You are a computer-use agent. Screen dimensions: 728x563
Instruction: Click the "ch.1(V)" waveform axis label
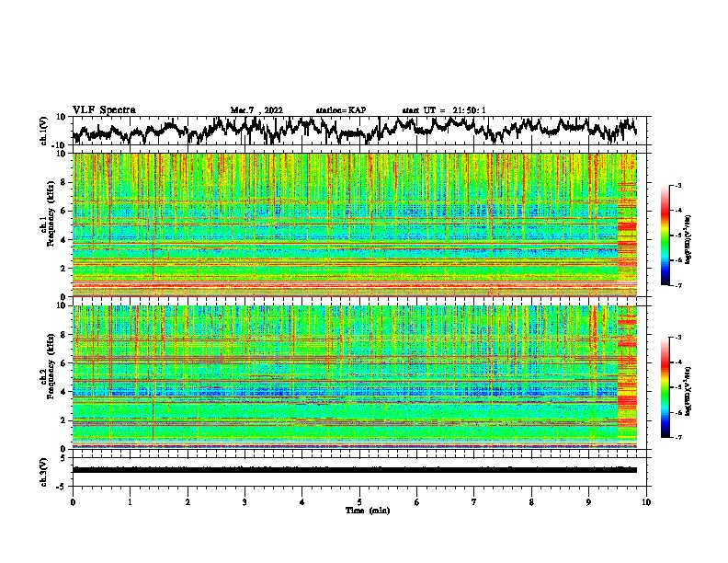[x=44, y=131]
